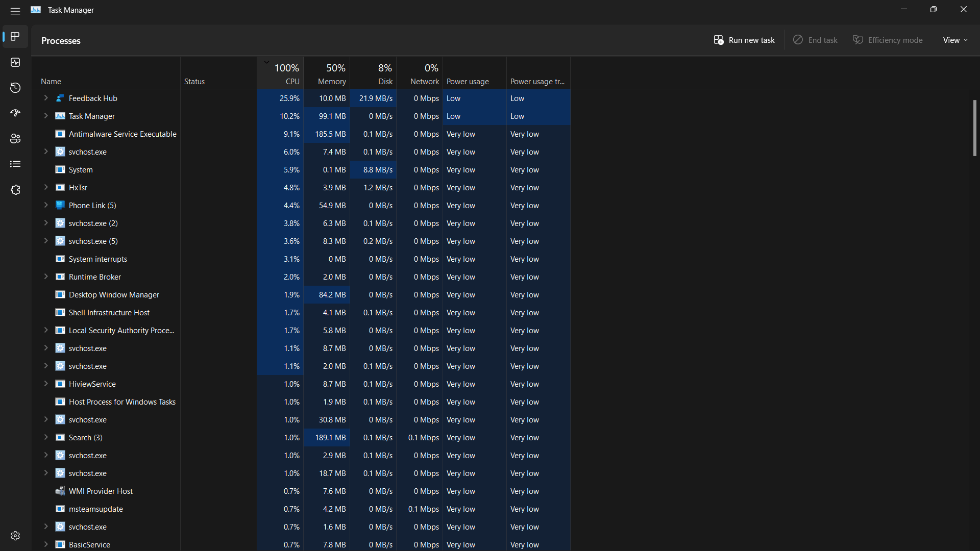Click the msteamsupdate process icon
Screen dimensions: 980x551
(60, 509)
